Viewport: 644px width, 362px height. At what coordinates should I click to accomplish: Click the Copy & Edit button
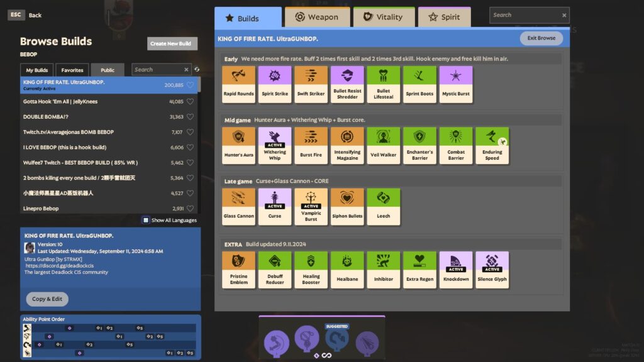(x=47, y=299)
